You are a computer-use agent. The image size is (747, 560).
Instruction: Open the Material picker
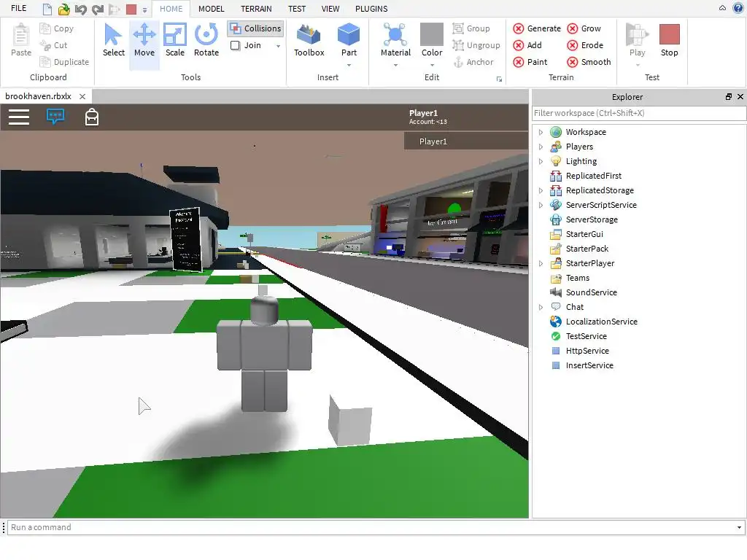(395, 39)
